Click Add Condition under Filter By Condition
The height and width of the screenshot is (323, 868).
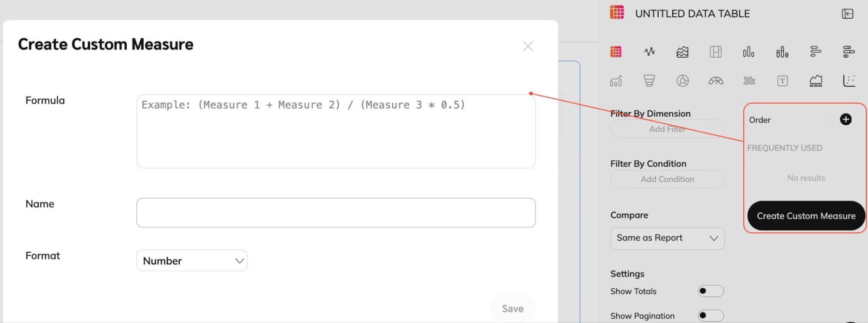point(667,179)
